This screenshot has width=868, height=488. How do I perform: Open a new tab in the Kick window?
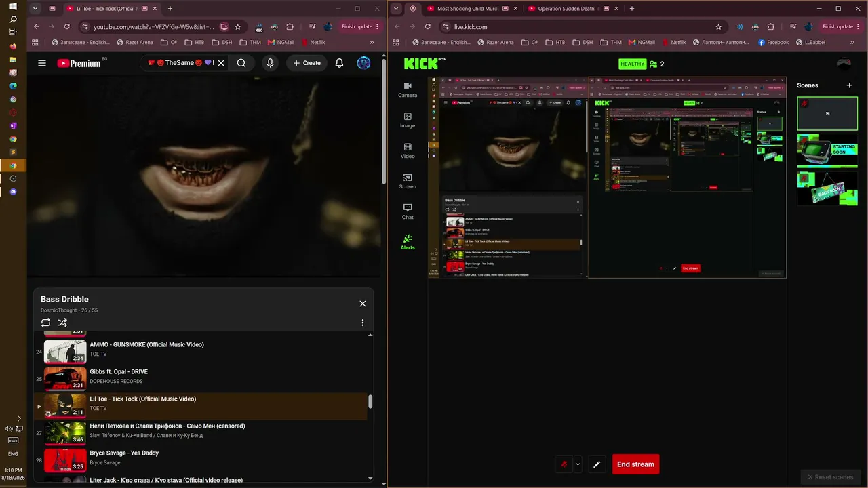click(632, 9)
